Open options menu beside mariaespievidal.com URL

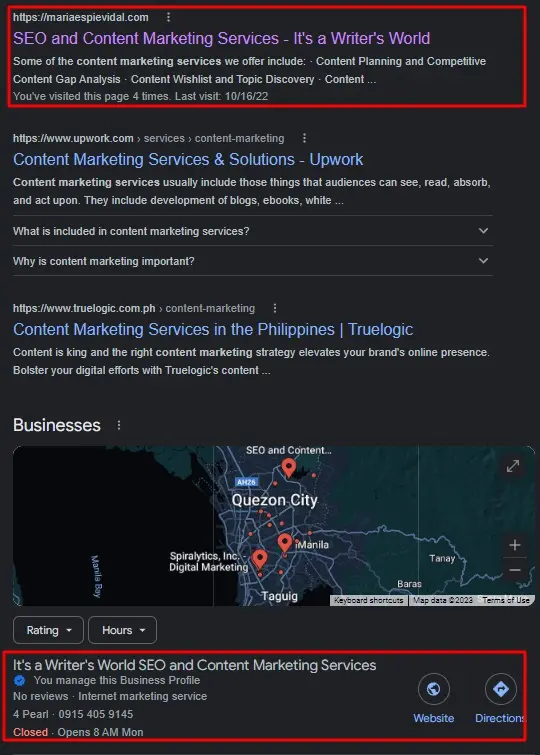(168, 17)
